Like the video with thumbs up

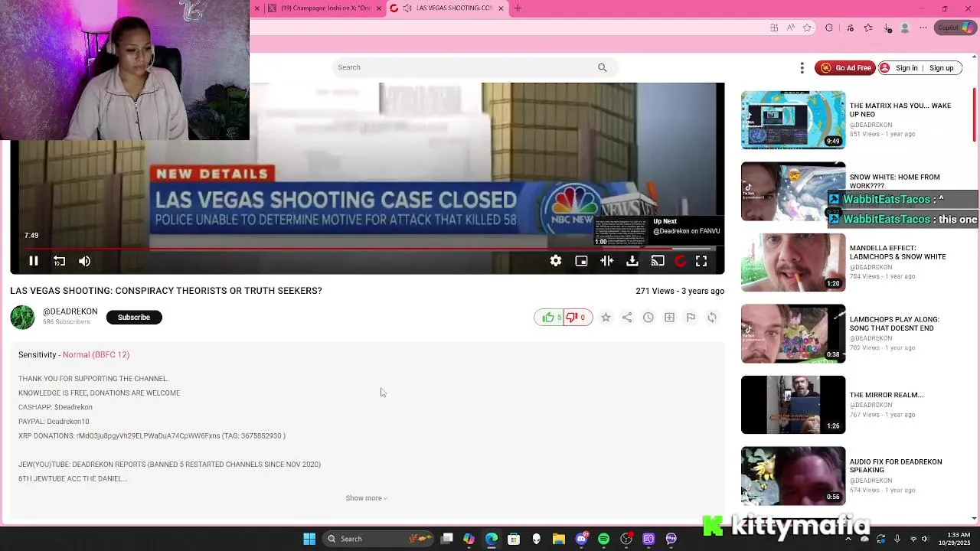point(548,318)
